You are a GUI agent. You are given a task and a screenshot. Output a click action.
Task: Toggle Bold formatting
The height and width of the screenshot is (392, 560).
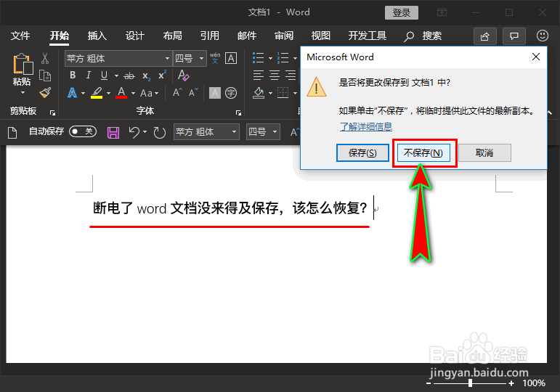(x=73, y=75)
